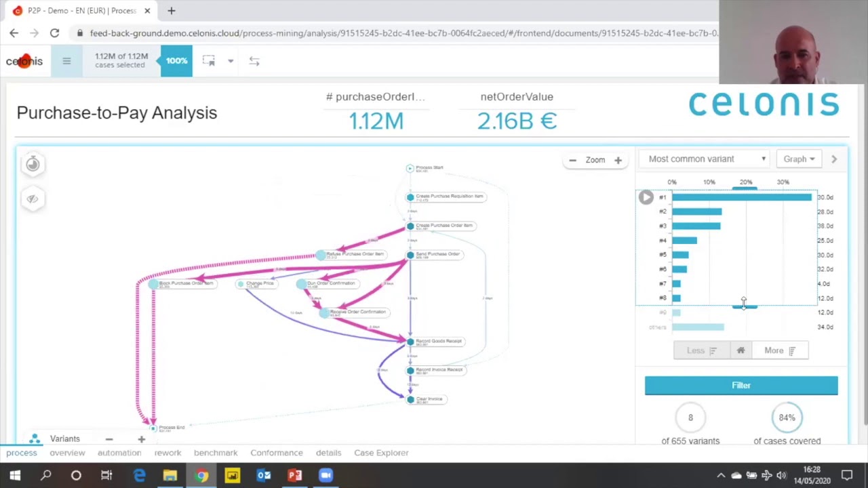Image resolution: width=868 pixels, height=488 pixels.
Task: Select the 'others' bar in variant chart
Action: click(x=698, y=327)
